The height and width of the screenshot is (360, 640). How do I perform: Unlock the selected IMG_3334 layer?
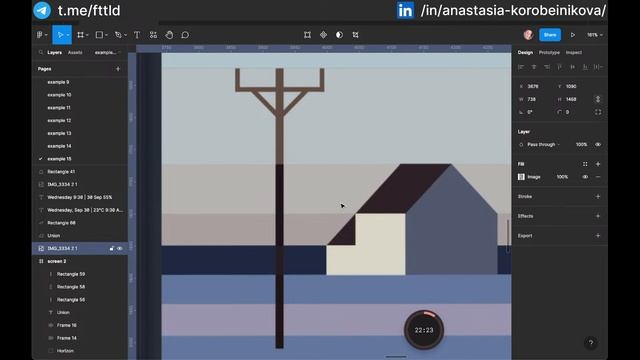click(x=111, y=249)
